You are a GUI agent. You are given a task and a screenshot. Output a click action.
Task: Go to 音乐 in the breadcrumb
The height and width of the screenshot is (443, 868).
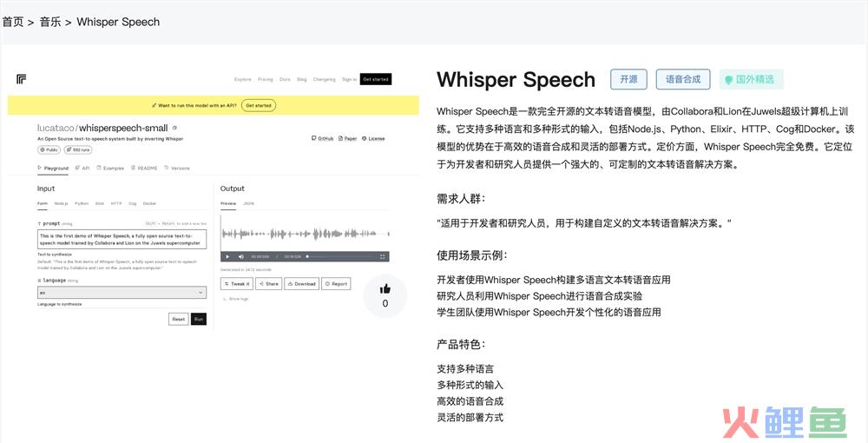click(x=49, y=22)
